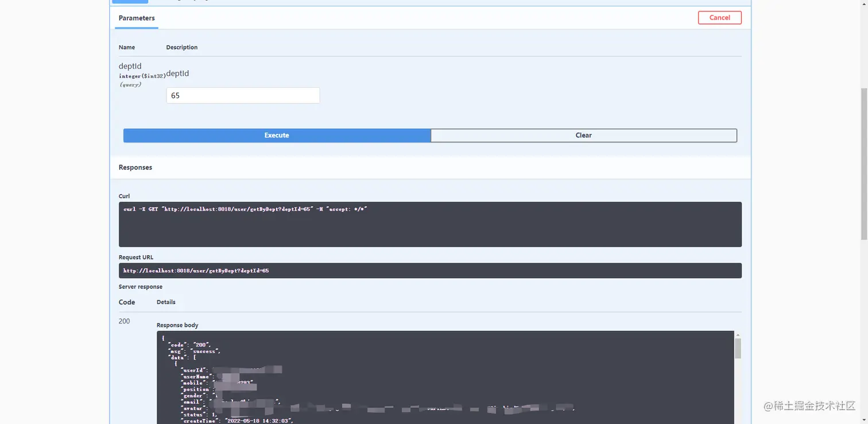Click the "Responses" section heading
The height and width of the screenshot is (424, 868).
tap(135, 167)
